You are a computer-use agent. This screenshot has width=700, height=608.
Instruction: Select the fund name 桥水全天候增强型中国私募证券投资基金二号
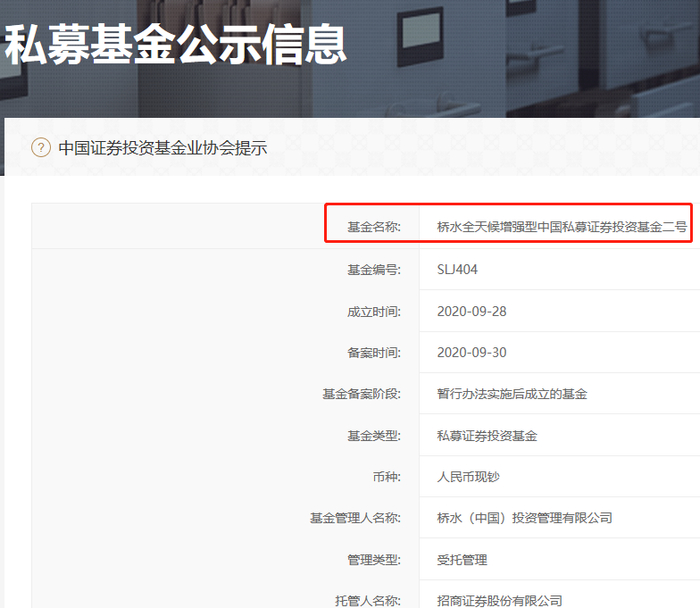click(x=562, y=227)
